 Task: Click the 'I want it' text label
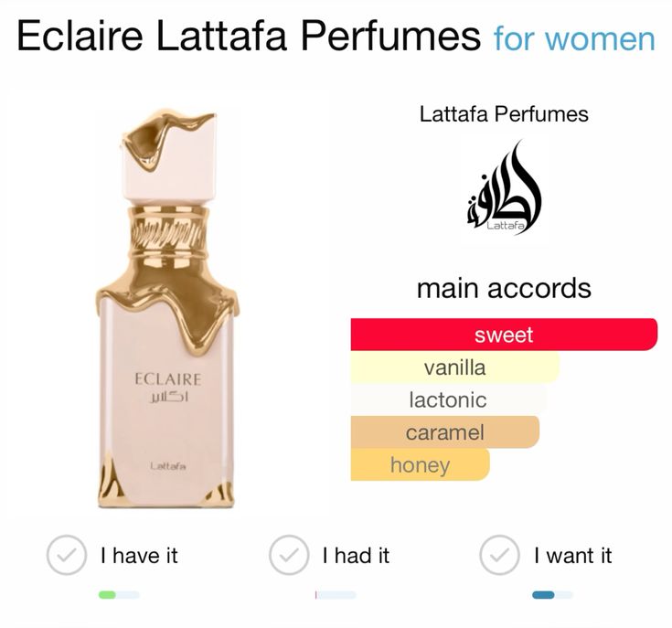(x=573, y=556)
